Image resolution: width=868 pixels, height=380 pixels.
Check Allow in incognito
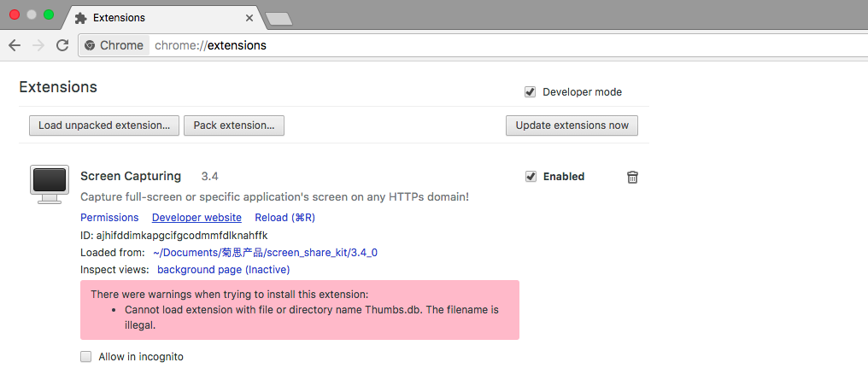point(85,357)
